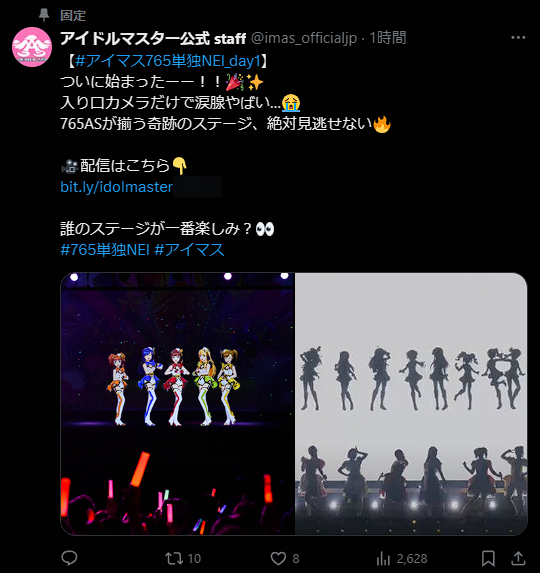Open the share upload icon

518,558
